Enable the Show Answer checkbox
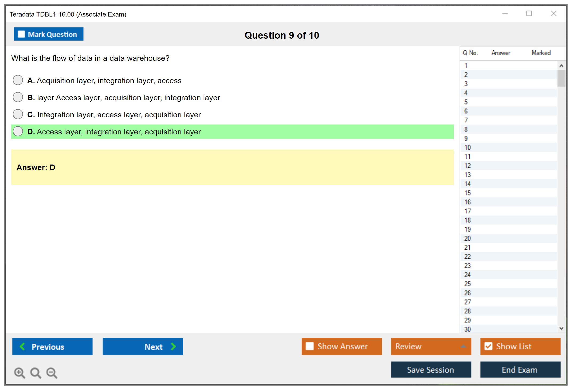The width and height of the screenshot is (574, 392). pos(310,346)
